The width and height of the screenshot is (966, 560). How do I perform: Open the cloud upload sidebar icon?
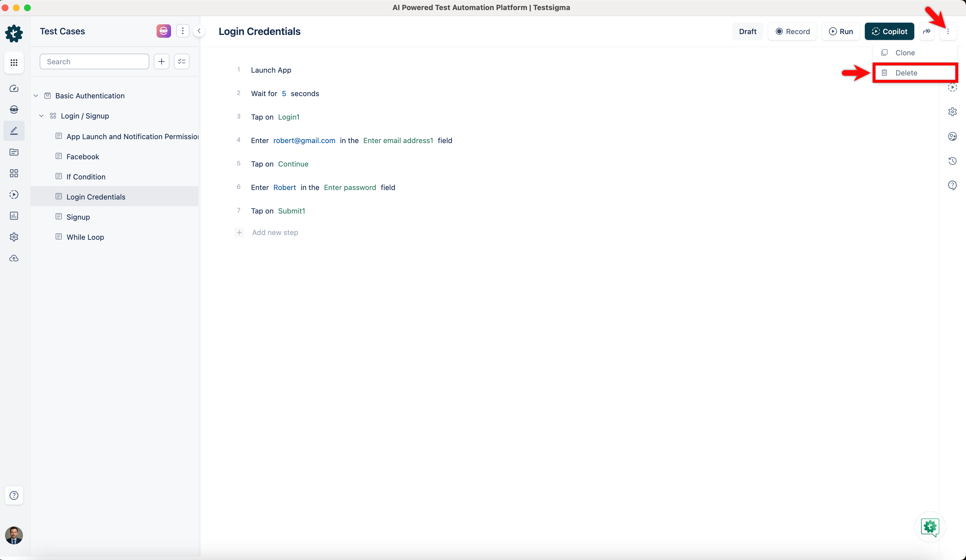coord(14,258)
